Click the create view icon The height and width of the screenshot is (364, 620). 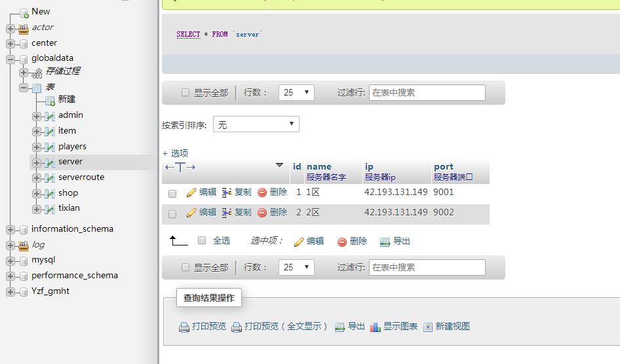point(428,327)
